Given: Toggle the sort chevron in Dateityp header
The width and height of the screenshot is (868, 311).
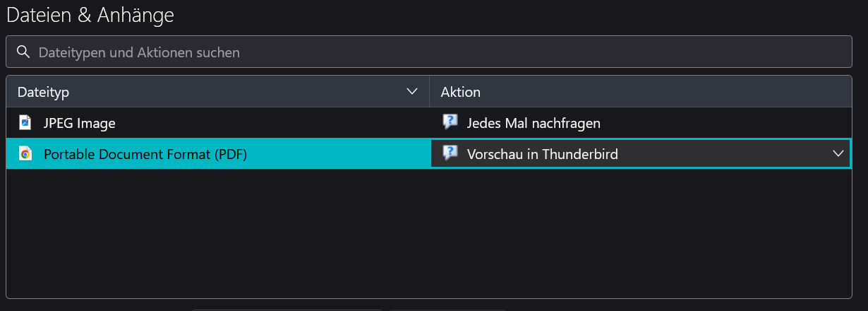Looking at the screenshot, I should click(413, 92).
